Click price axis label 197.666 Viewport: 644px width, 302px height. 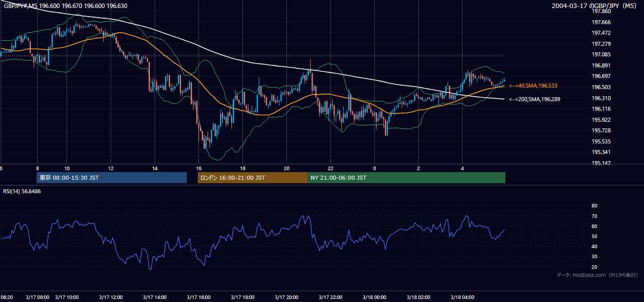[601, 22]
